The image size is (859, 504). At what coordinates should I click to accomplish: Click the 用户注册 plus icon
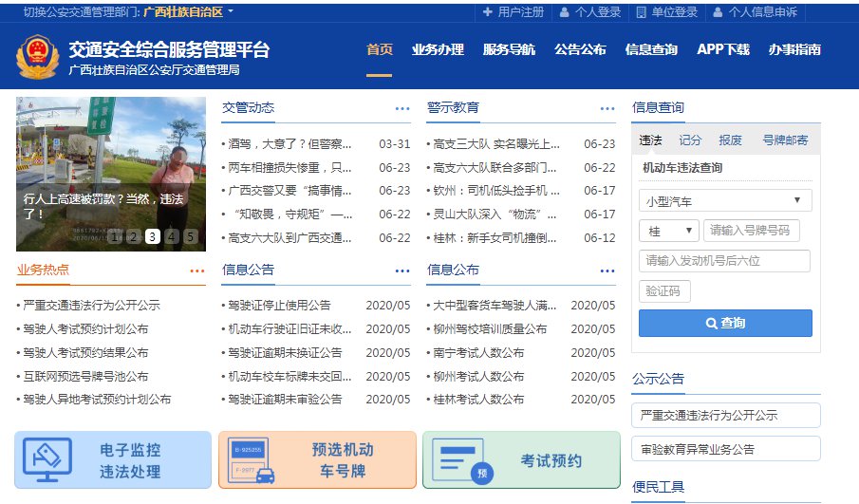pos(487,12)
